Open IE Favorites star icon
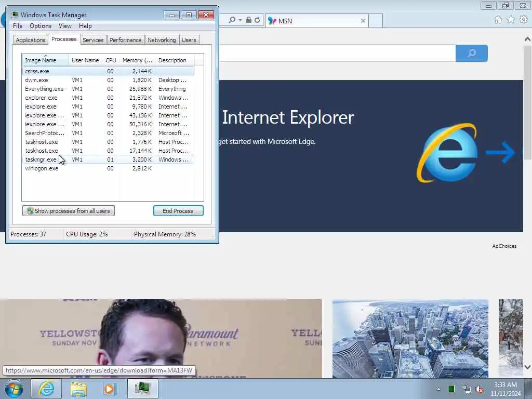The width and height of the screenshot is (532, 399). coord(511,20)
